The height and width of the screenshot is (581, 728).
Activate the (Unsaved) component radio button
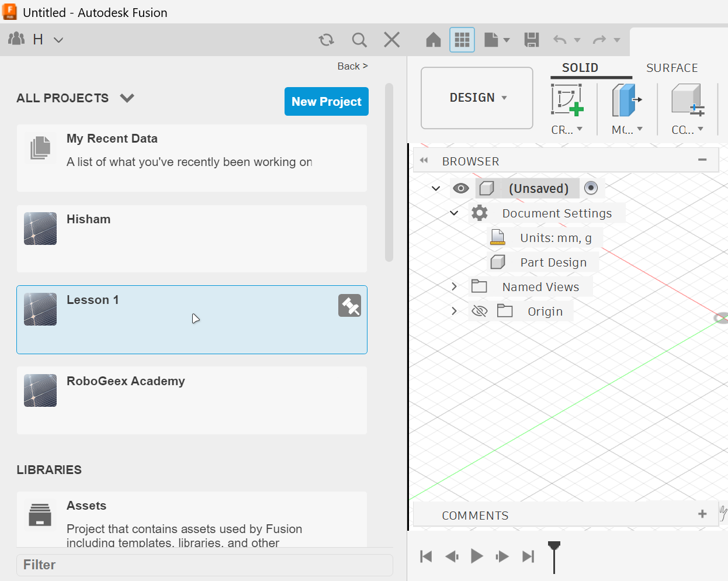click(591, 188)
